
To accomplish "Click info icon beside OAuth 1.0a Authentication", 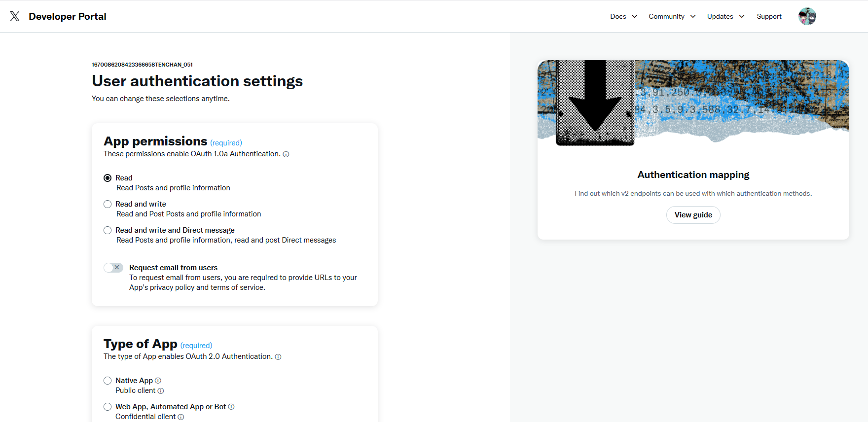I will [x=286, y=154].
